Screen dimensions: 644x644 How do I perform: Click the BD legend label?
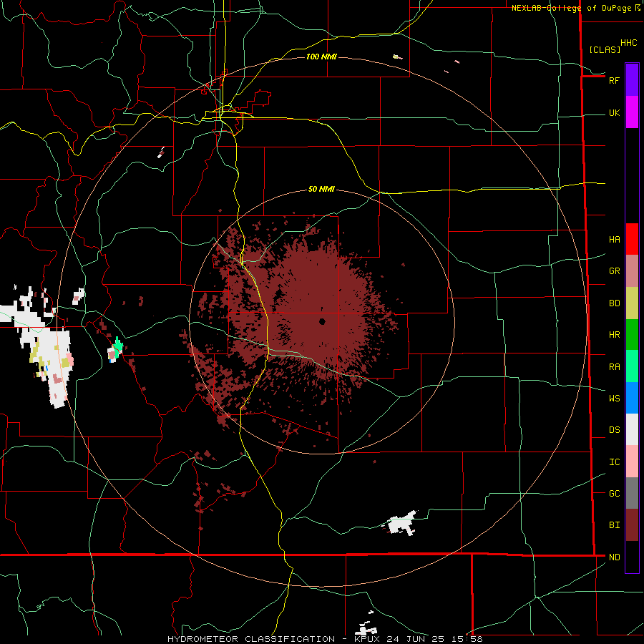point(614,303)
